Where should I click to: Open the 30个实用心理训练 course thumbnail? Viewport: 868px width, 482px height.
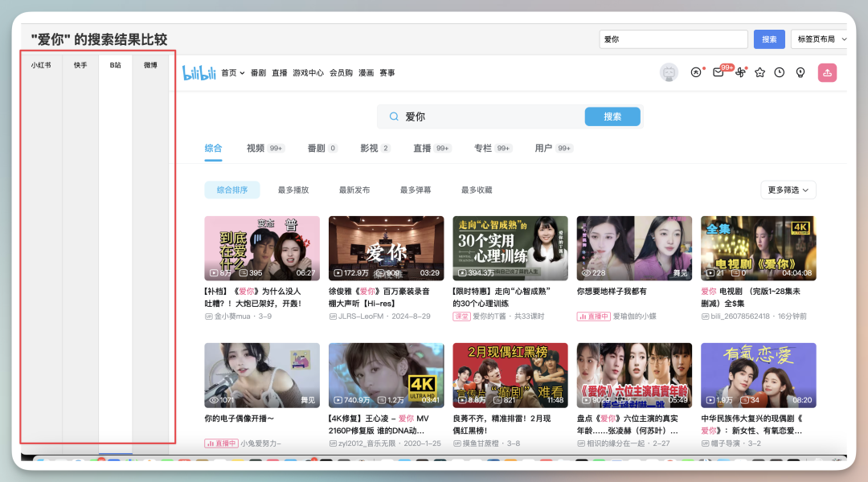(510, 248)
